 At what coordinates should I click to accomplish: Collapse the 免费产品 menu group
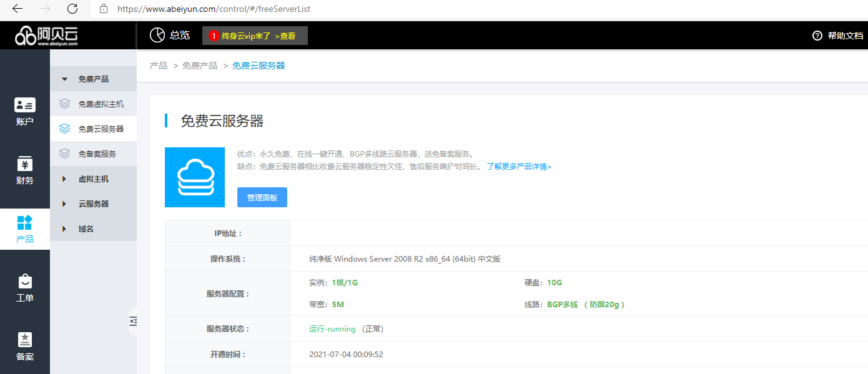coord(64,79)
